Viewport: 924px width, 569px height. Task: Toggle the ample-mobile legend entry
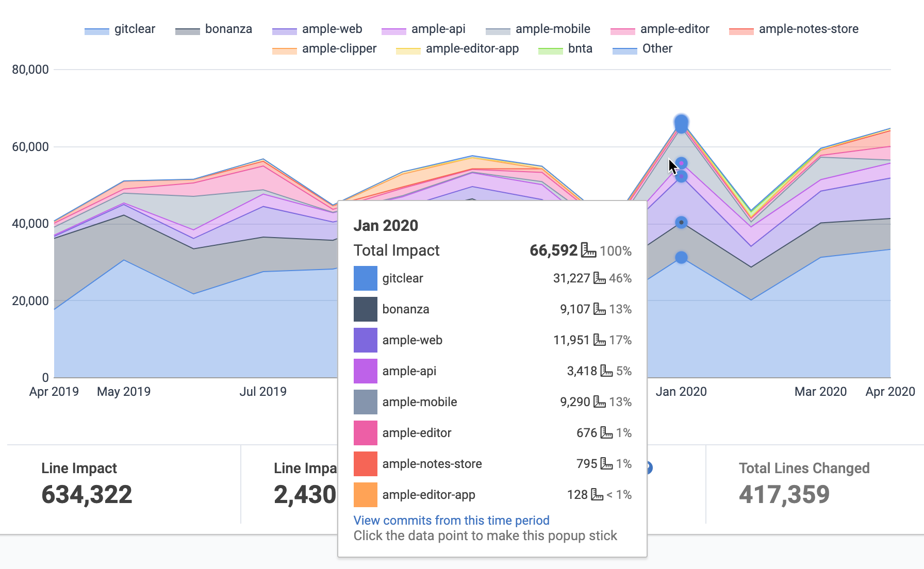[x=538, y=29]
